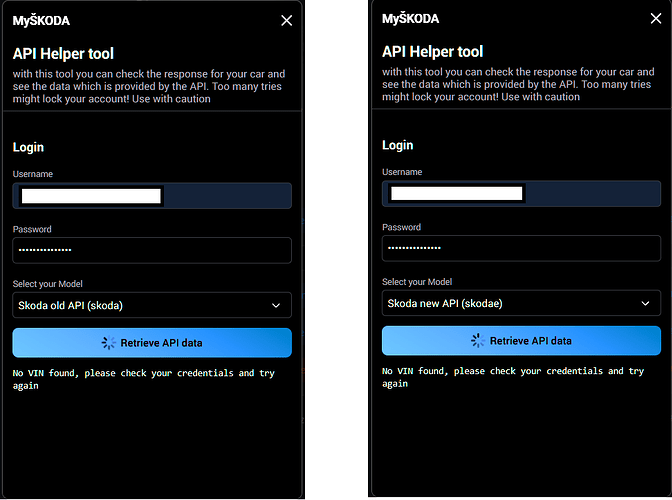Focus the Password field in the left panel
672x500 pixels.
tap(152, 250)
